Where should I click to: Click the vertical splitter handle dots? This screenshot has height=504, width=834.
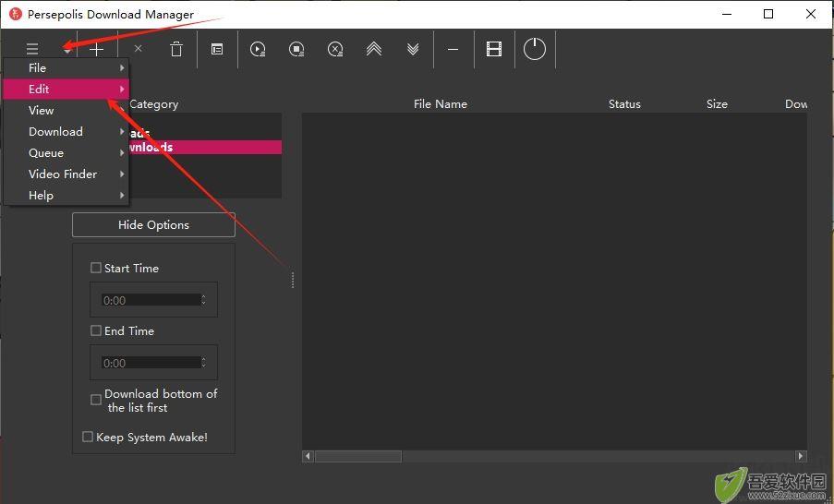(293, 281)
